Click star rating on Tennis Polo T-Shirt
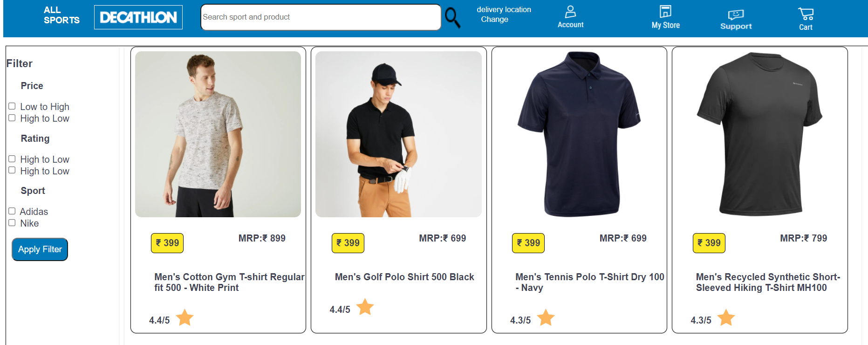 point(546,318)
